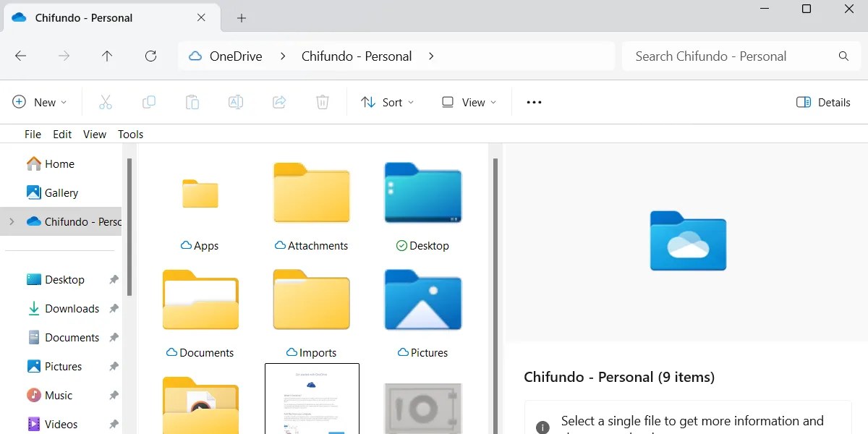Click the Copy icon in the toolbar

[149, 102]
